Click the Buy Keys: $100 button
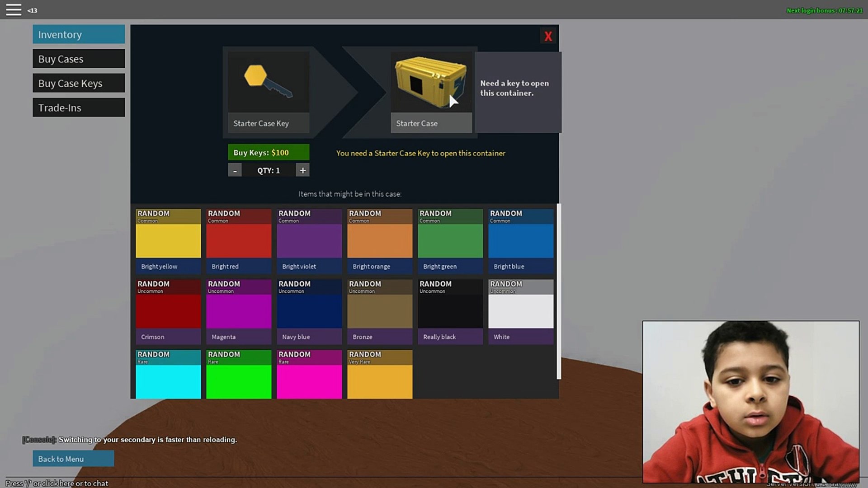The image size is (868, 488). (268, 152)
